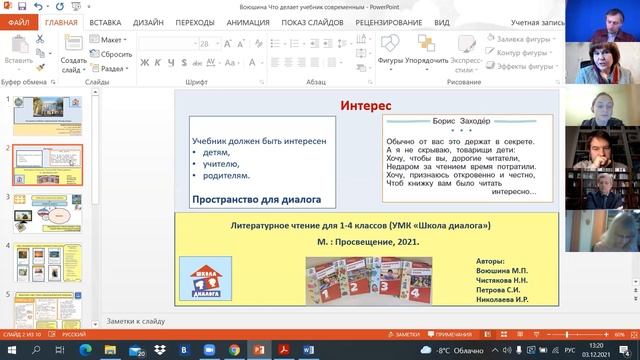Click the РУССКИЙ language indicator
Screen dimensions: 640x360
74,334
